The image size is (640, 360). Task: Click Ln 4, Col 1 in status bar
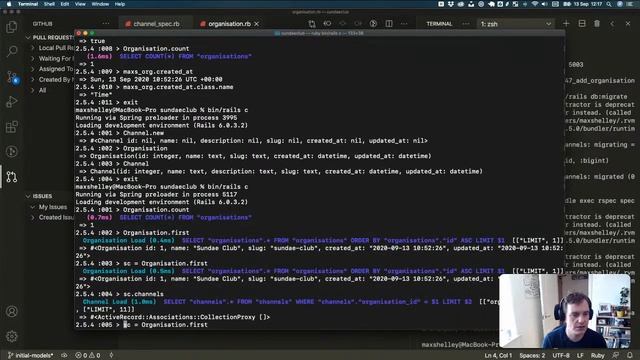point(498,356)
